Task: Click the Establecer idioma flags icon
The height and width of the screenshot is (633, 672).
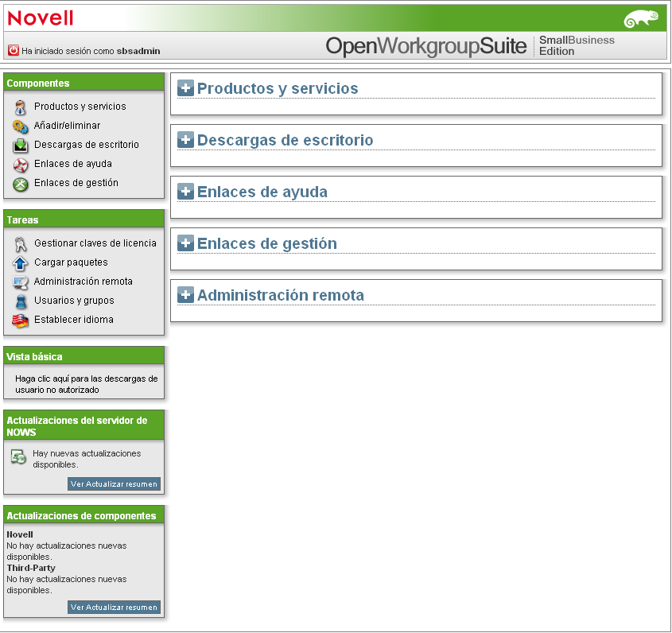Action: point(20,320)
